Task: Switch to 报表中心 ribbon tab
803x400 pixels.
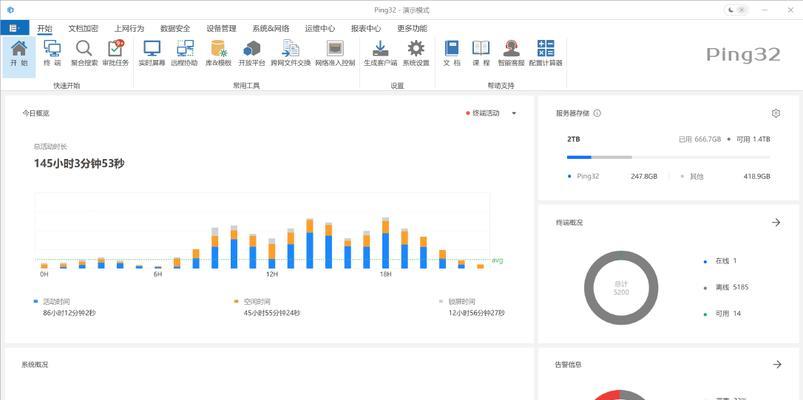Action: click(x=366, y=28)
